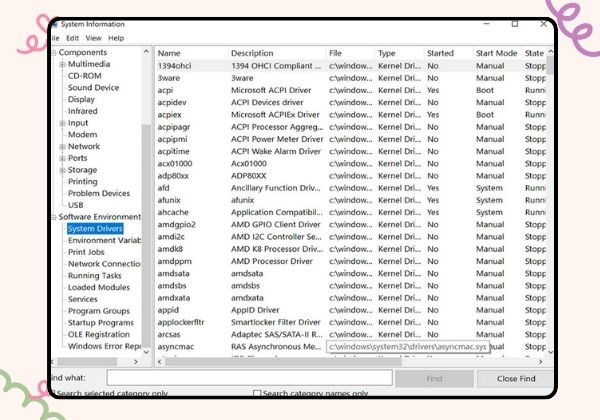Screen dimensions: 600x420
Task: Select the amdppm driver name
Action: [174, 261]
